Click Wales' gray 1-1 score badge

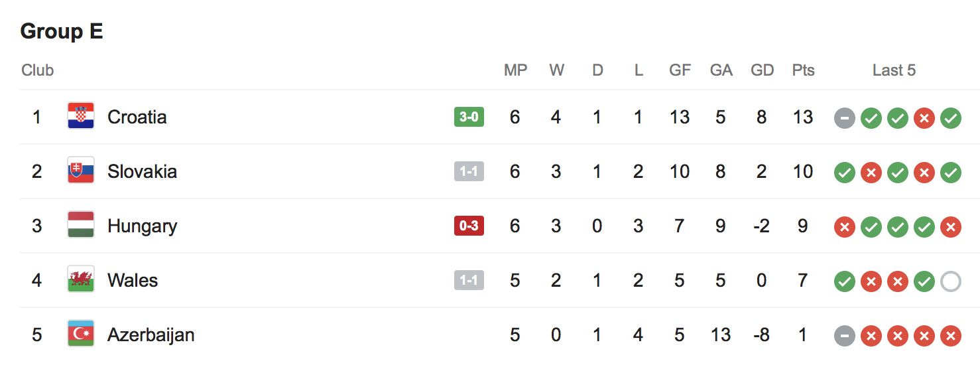click(469, 280)
